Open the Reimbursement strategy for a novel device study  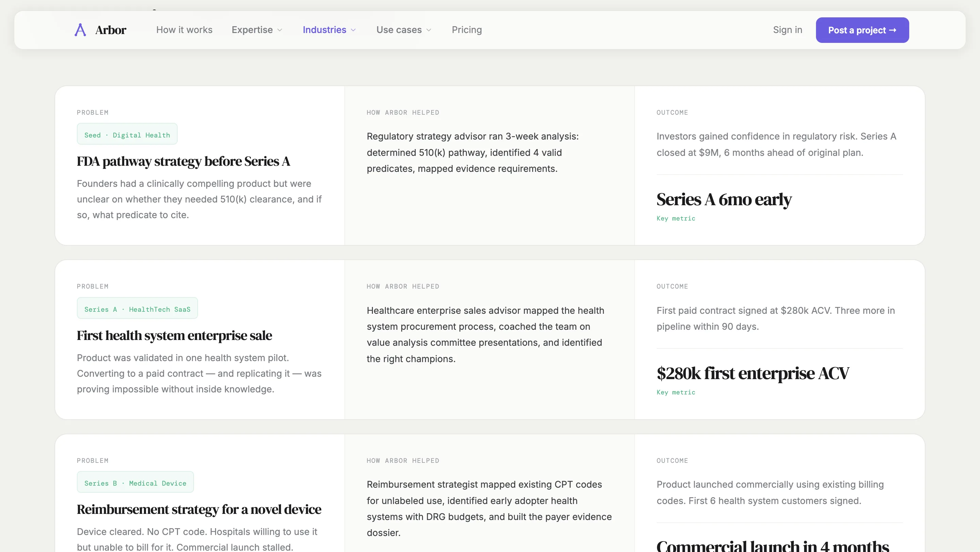(199, 510)
